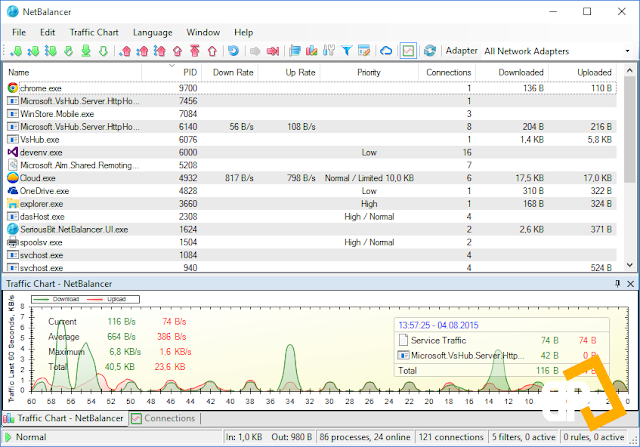
Task: Click '5 filters, 0 active' status entry
Action: (x=524, y=437)
